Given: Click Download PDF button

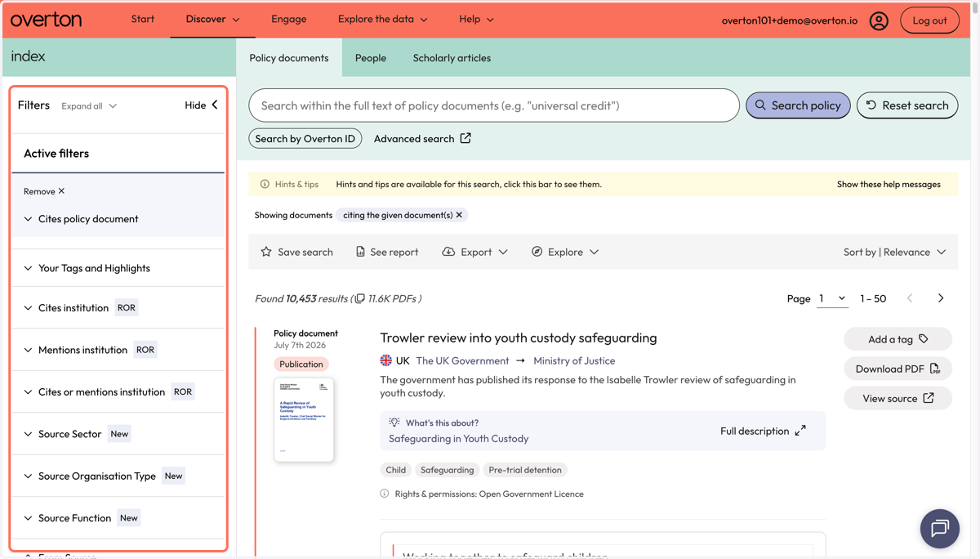Looking at the screenshot, I should (898, 369).
